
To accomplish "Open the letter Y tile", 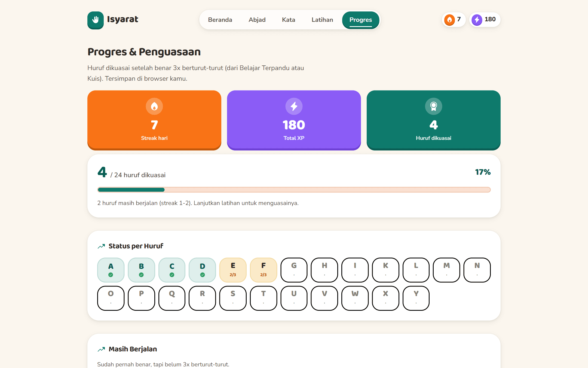I will click(416, 298).
